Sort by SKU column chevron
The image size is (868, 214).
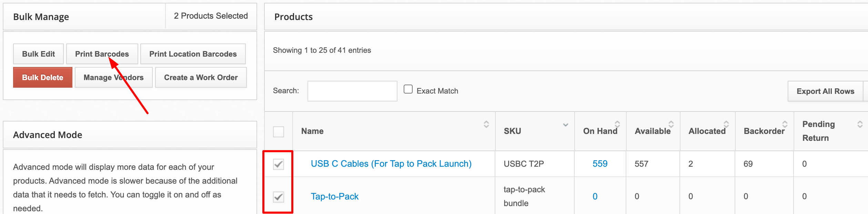pos(565,125)
